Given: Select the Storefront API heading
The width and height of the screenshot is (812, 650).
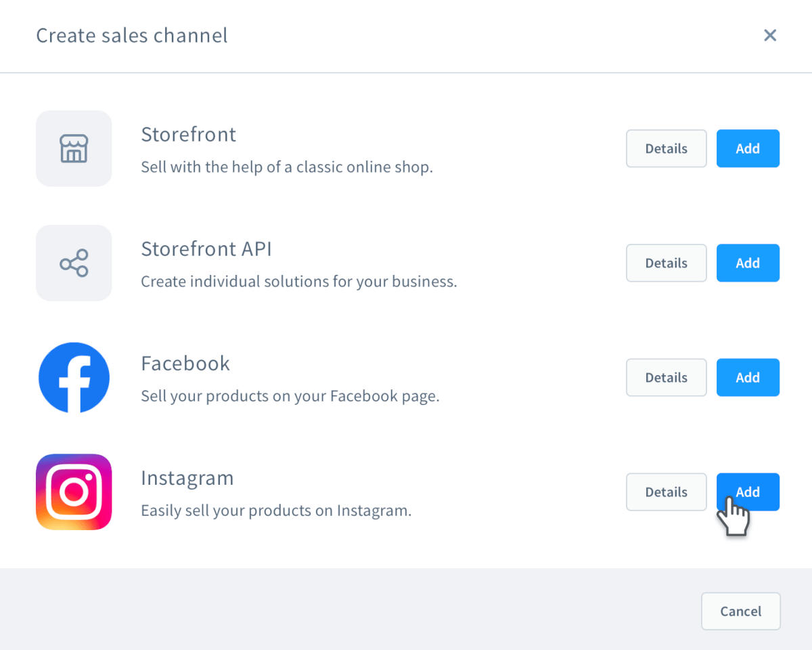Looking at the screenshot, I should [206, 248].
